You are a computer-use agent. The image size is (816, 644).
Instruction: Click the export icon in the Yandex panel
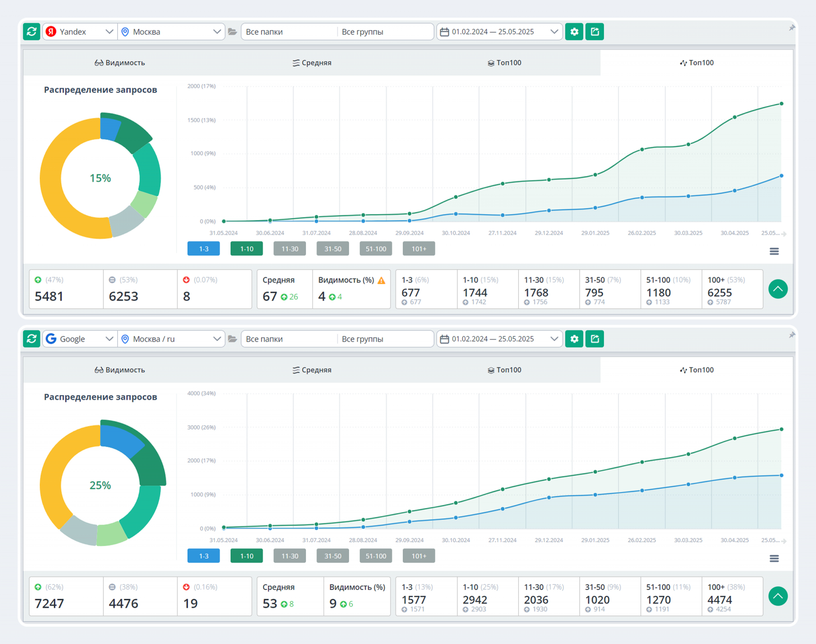[x=595, y=32]
